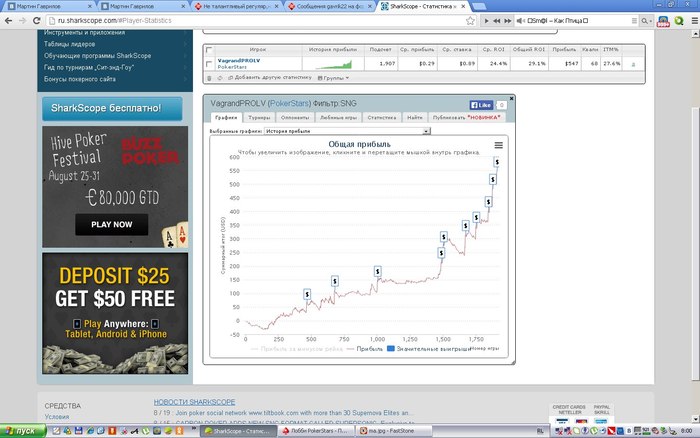Click the trash icon below the player table

(x=209, y=78)
